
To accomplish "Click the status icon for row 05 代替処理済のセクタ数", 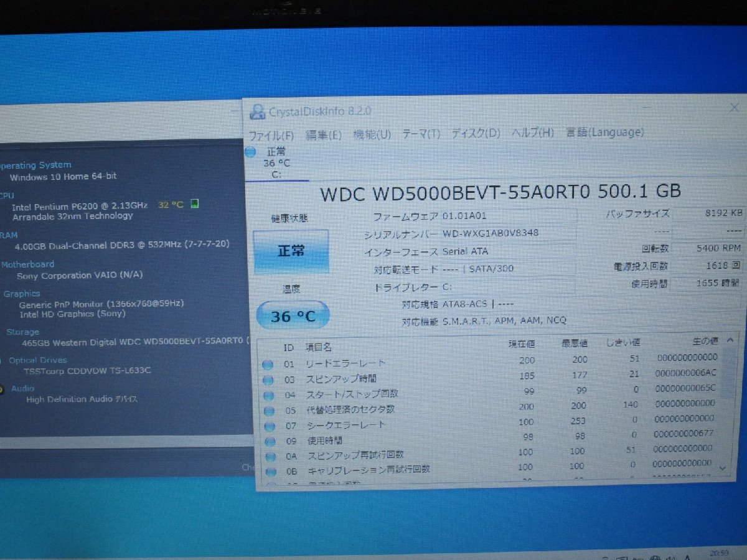I will coord(268,411).
